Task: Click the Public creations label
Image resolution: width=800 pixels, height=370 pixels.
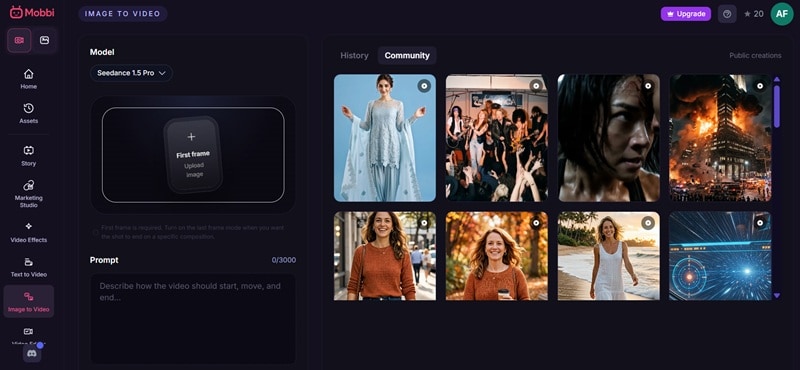Action: click(755, 56)
